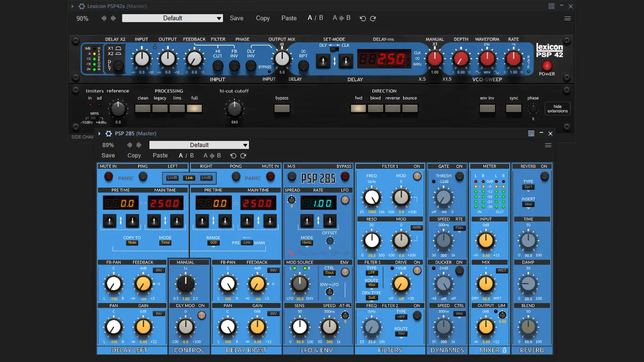Image resolution: width=644 pixels, height=362 pixels.
Task: Click the Delay Left pre time up arrow
Action: [109, 221]
